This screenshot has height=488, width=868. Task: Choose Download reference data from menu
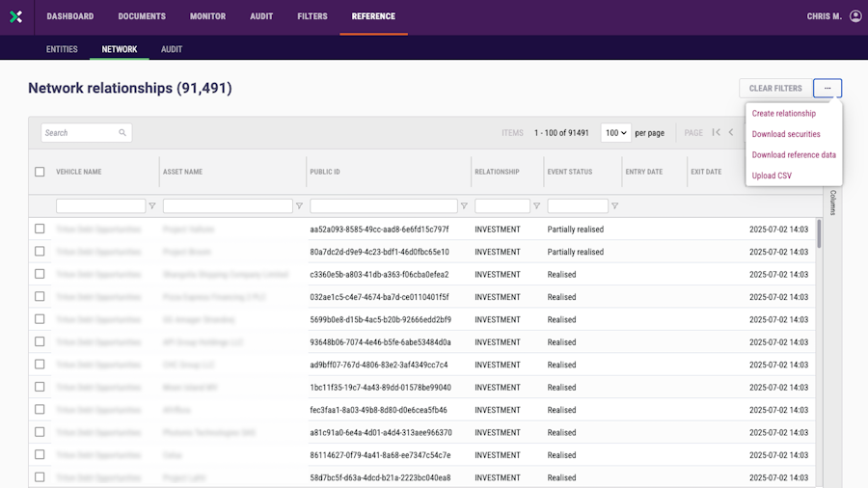pyautogui.click(x=794, y=155)
